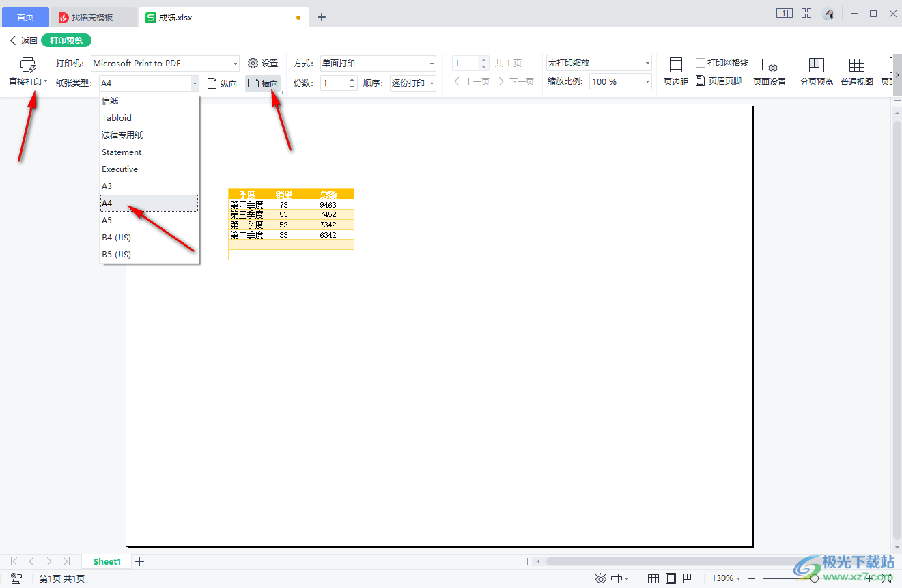Go to previous sheet arrow
902x588 pixels.
(31, 561)
